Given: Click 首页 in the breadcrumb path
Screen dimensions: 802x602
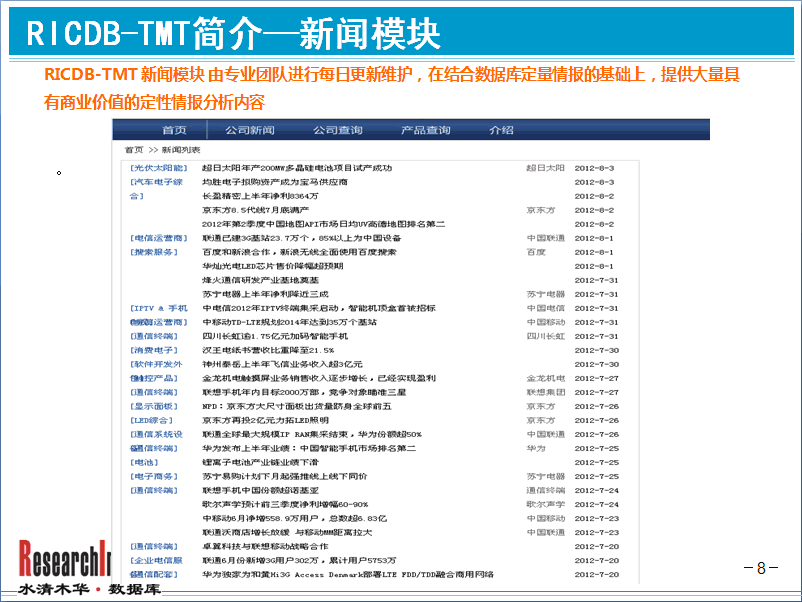Looking at the screenshot, I should pos(134,150).
